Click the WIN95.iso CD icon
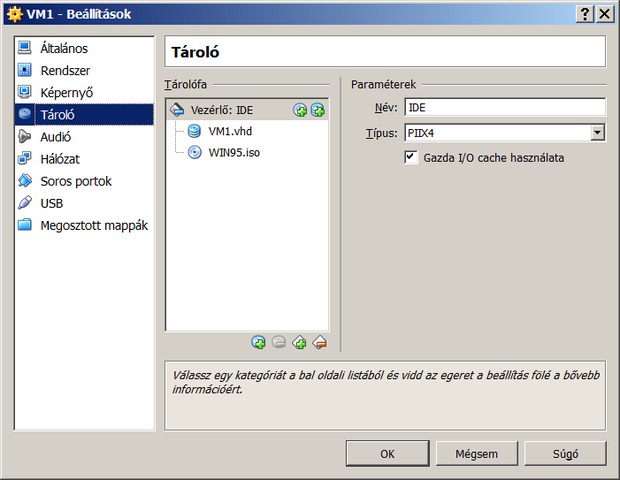This screenshot has height=480, width=620. (194, 152)
